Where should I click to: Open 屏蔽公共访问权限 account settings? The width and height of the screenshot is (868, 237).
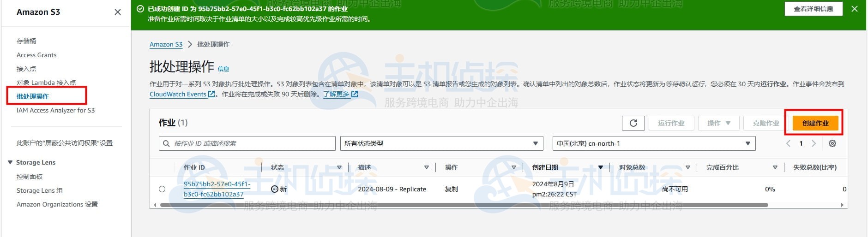[x=65, y=143]
